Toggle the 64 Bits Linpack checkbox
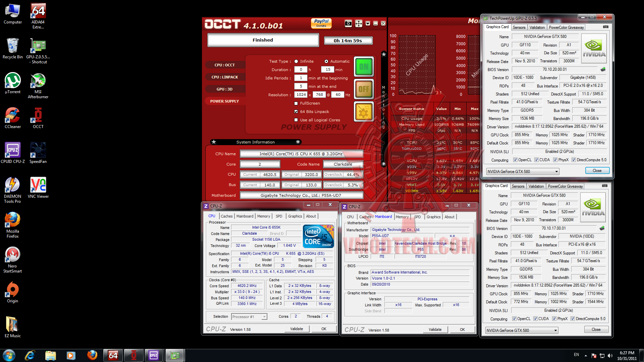The height and width of the screenshot is (362, 644). (296, 112)
